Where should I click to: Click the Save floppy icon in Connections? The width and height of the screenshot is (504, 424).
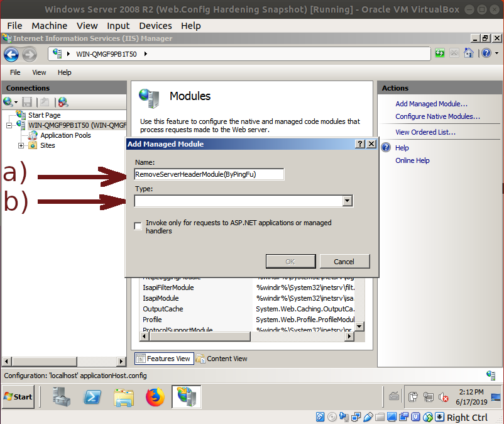(26, 103)
